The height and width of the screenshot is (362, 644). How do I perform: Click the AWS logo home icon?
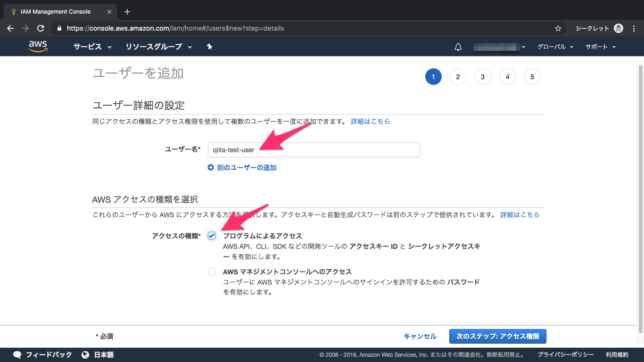38,46
